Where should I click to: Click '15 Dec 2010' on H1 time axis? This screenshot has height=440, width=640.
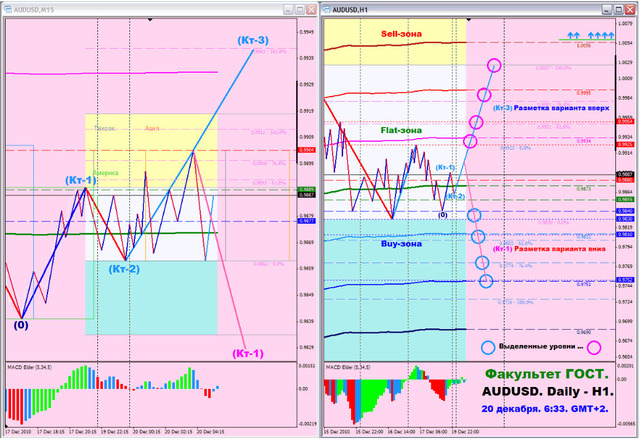pyautogui.click(x=336, y=431)
